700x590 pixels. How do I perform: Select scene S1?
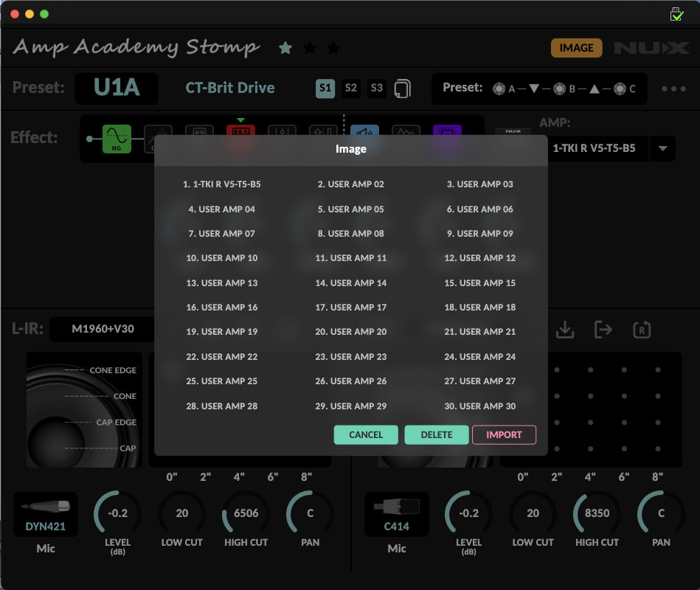tap(325, 88)
